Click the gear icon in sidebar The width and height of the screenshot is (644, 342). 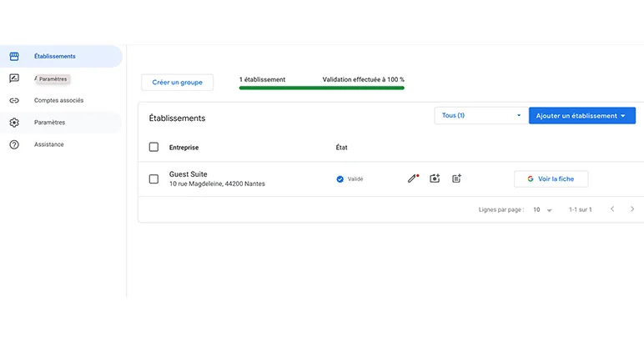14,123
